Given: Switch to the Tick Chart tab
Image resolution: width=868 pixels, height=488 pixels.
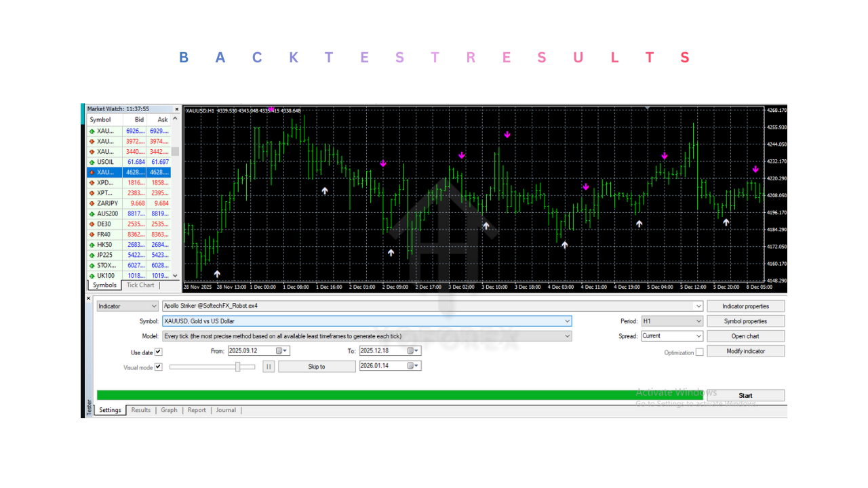Looking at the screenshot, I should pos(141,285).
